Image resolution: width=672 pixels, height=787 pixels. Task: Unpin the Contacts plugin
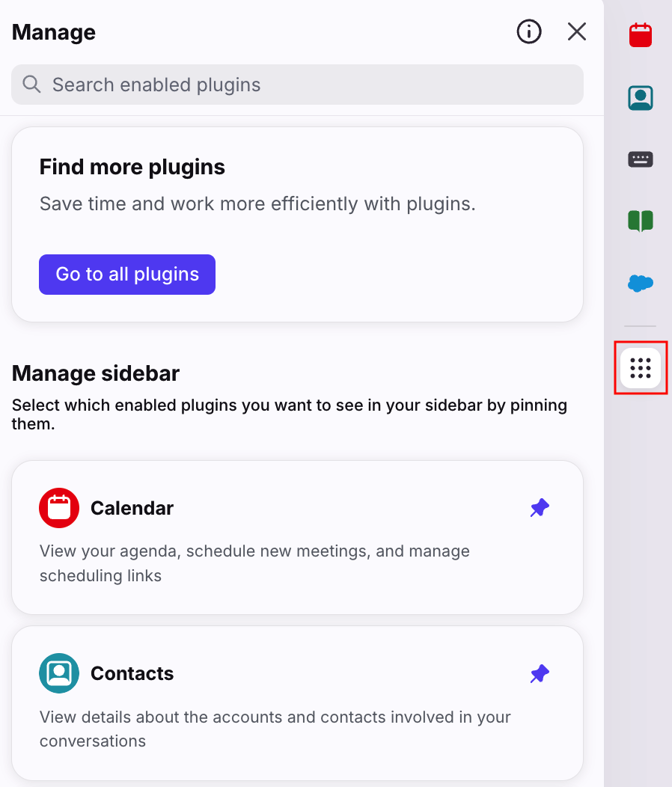click(540, 673)
